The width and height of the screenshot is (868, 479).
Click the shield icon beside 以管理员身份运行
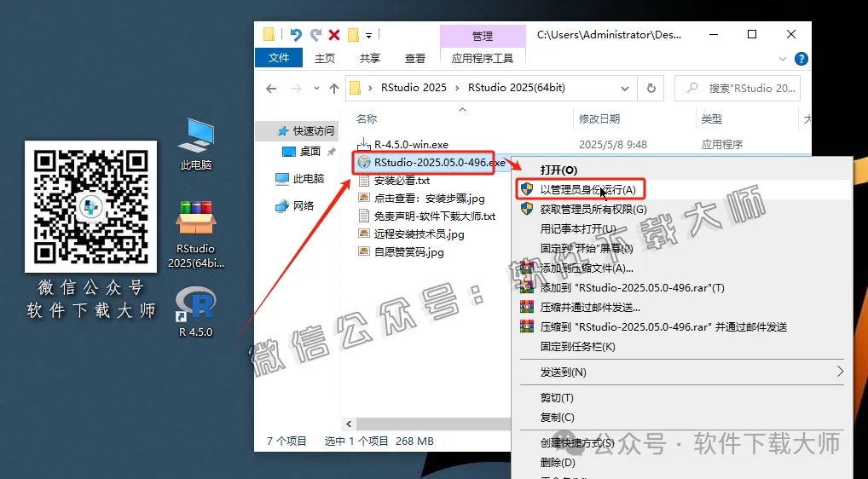(x=527, y=189)
